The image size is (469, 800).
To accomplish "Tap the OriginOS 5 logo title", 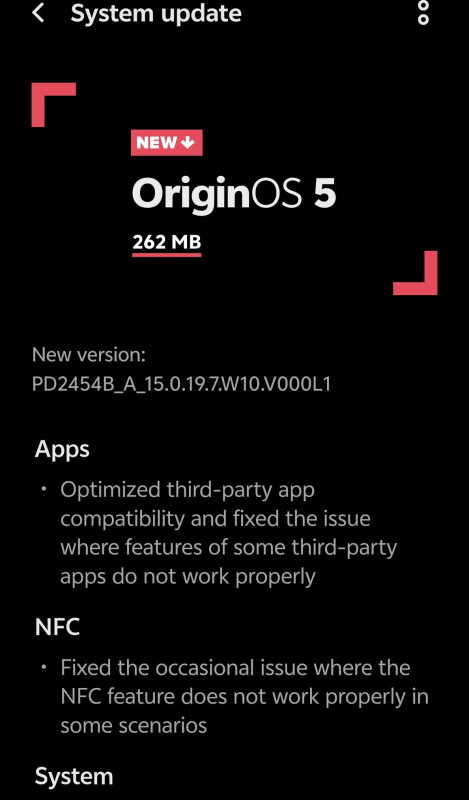I will click(234, 194).
